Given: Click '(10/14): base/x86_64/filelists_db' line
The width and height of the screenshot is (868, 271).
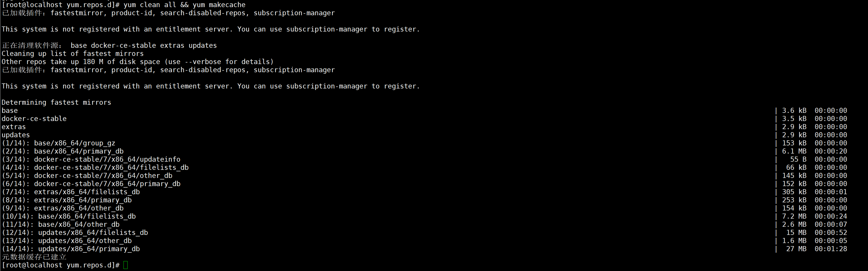Looking at the screenshot, I should (69, 216).
